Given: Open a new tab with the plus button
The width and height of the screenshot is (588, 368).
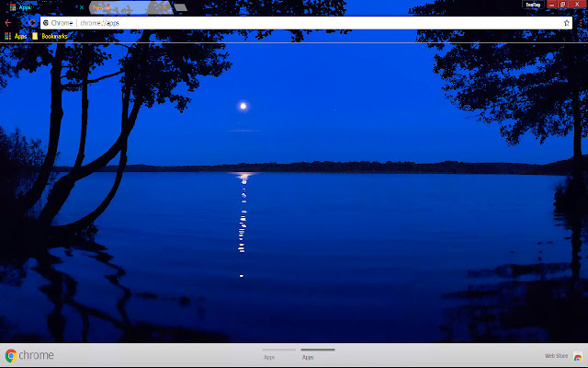Looking at the screenshot, I should pyautogui.click(x=180, y=7).
